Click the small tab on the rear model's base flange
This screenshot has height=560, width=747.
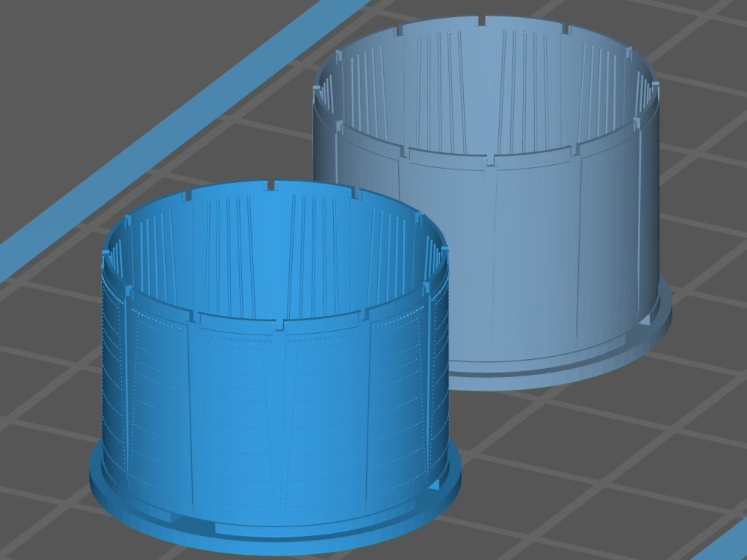(644, 321)
